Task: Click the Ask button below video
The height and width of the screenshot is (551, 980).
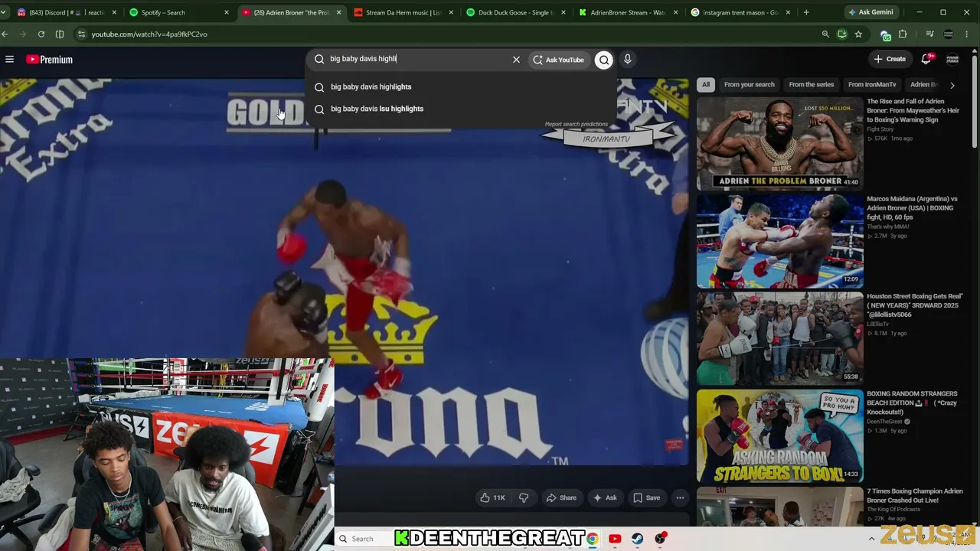Action: click(604, 497)
